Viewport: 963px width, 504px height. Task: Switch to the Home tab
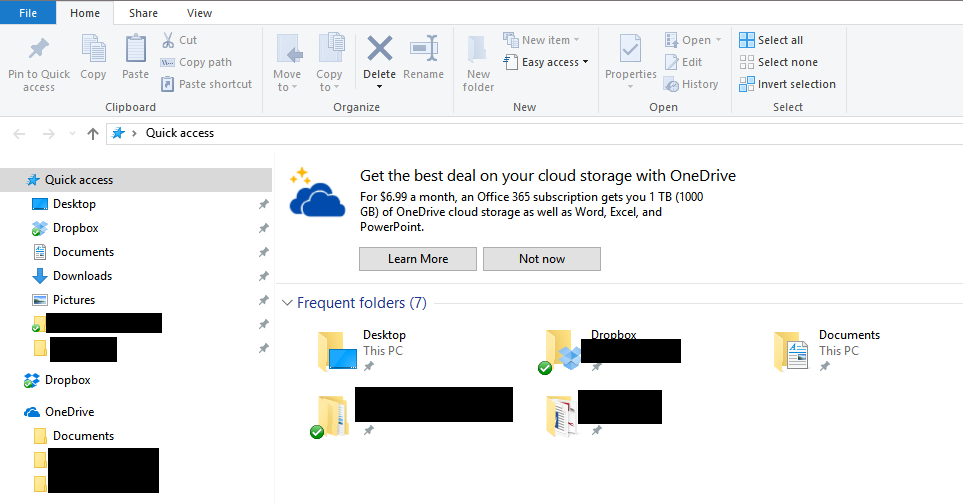click(85, 13)
